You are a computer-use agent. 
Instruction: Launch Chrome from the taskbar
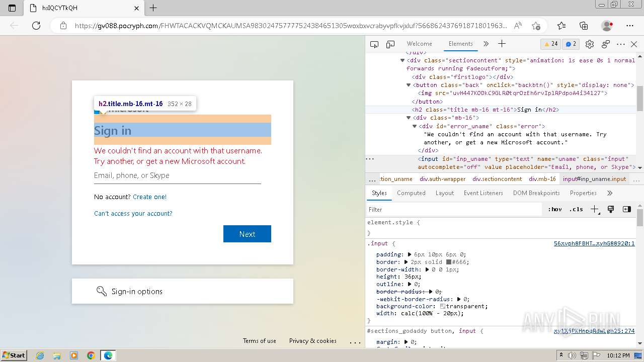[91, 355]
